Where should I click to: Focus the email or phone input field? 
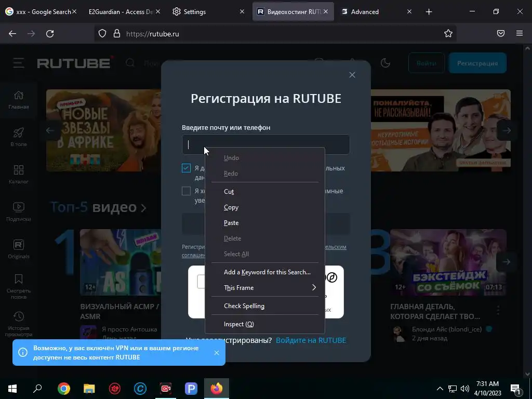click(265, 144)
